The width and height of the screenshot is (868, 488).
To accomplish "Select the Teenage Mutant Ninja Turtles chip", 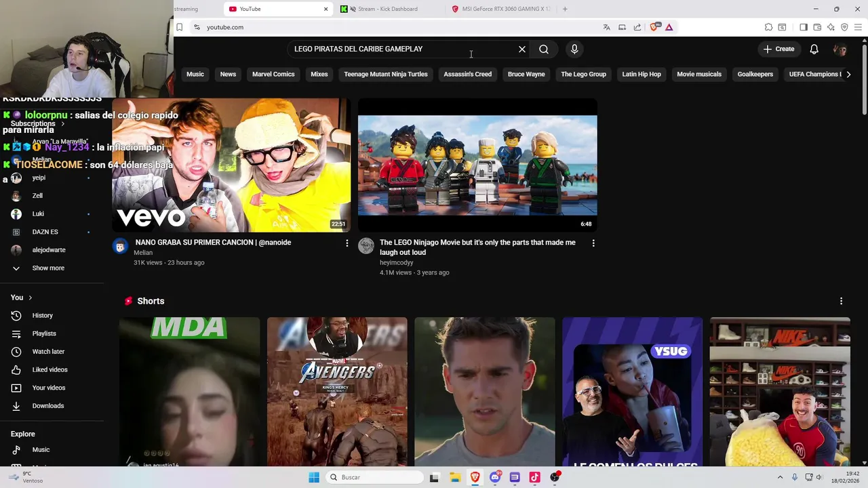I will (x=386, y=74).
